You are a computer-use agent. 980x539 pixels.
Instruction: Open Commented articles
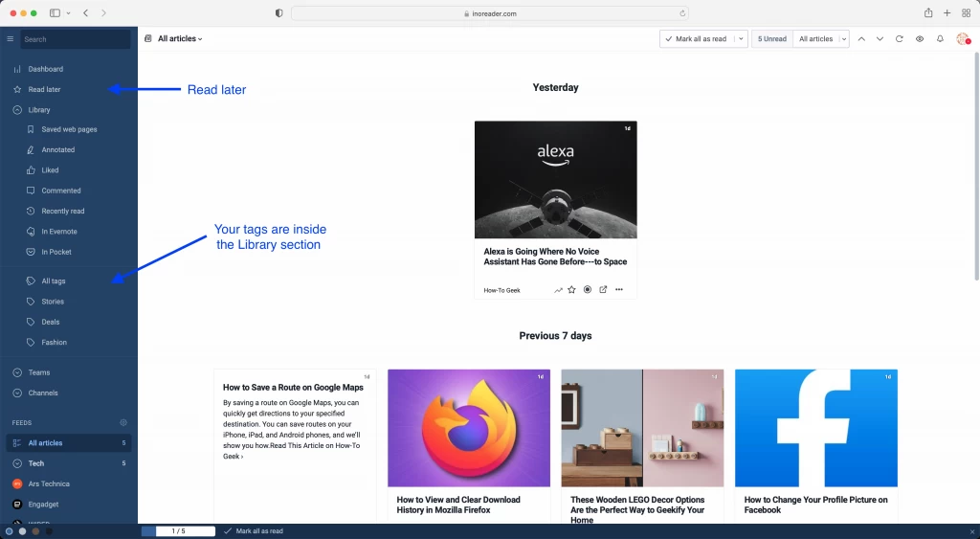pos(60,191)
